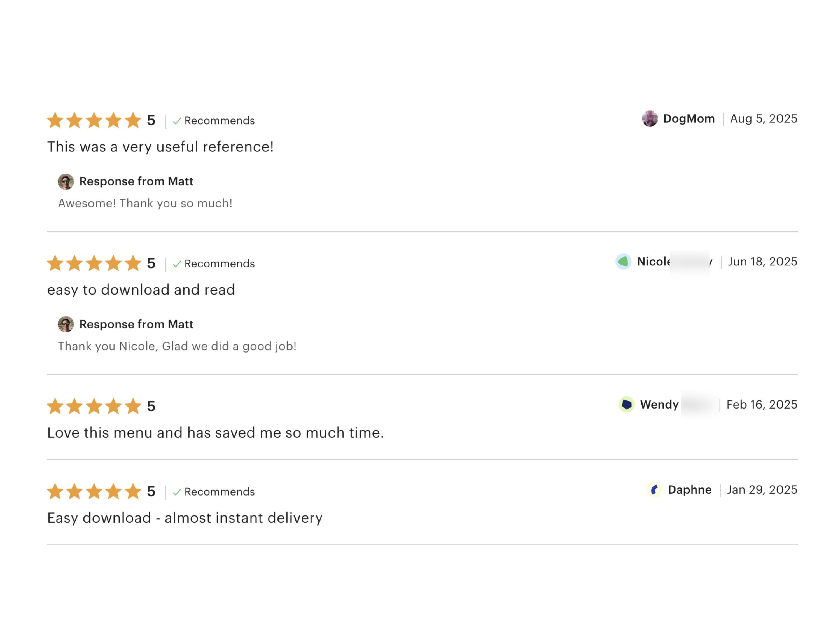Click the Aug 5, 2025 review date
The height and width of the screenshot is (630, 840).
pyautogui.click(x=763, y=118)
